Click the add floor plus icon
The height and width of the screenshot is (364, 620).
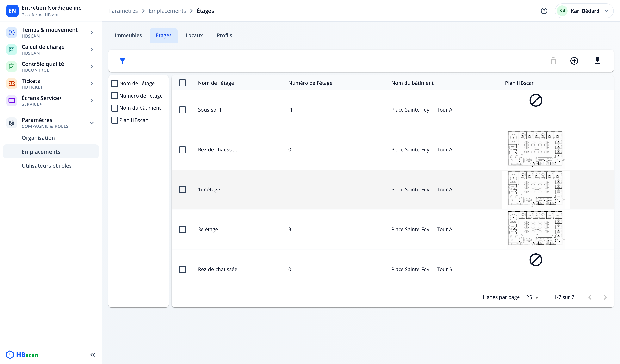point(574,61)
